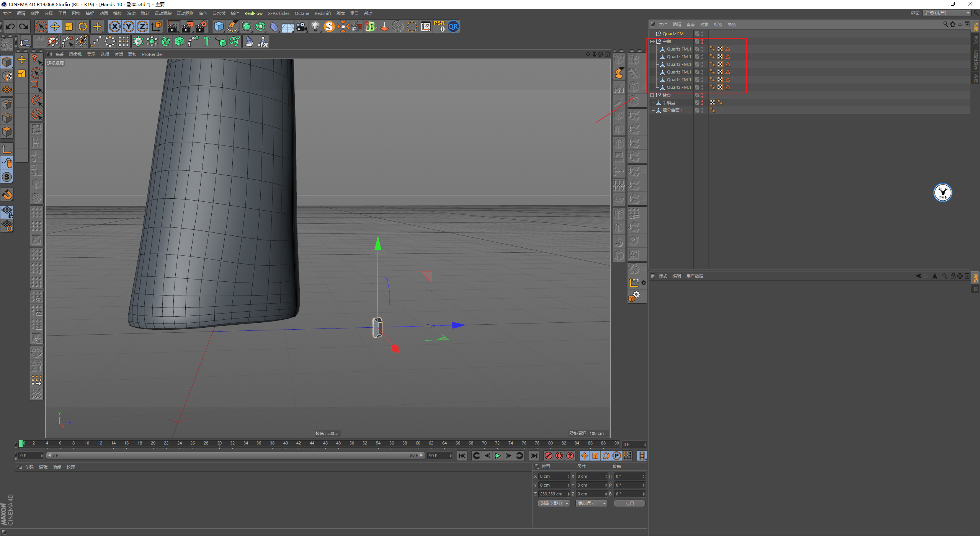
Task: Select the Rotate tool in top toolbar
Action: pos(83,26)
